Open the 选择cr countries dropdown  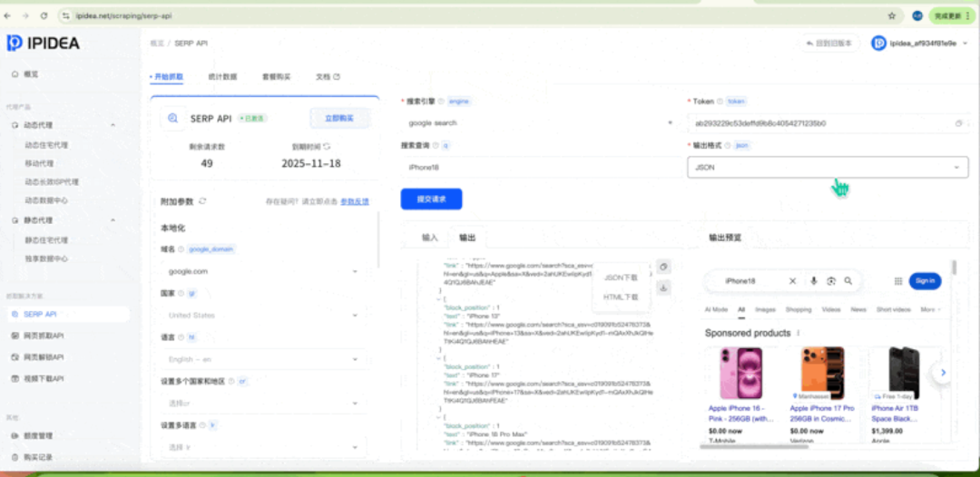click(x=264, y=404)
